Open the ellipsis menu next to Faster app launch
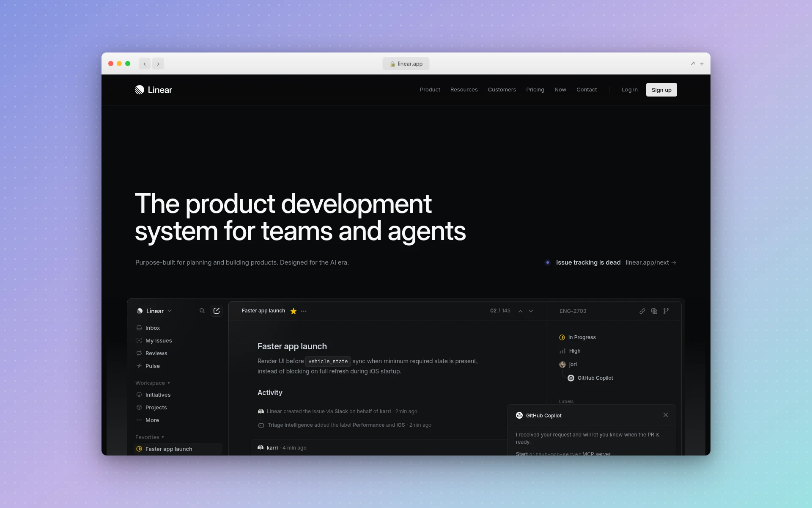This screenshot has width=812, height=508. tap(304, 311)
